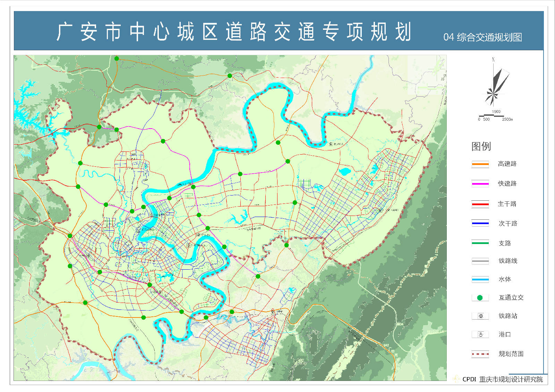Click the green interchange symbol in legend
555x392 pixels.
click(x=480, y=298)
